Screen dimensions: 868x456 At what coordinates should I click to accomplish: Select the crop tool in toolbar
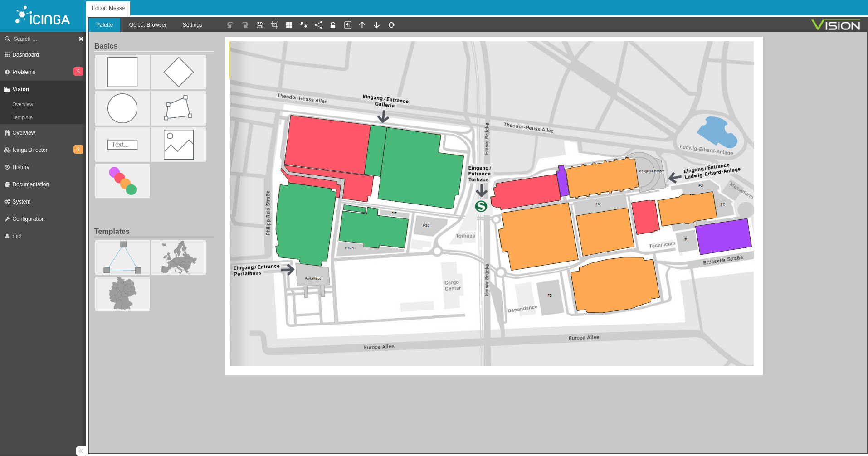(274, 25)
